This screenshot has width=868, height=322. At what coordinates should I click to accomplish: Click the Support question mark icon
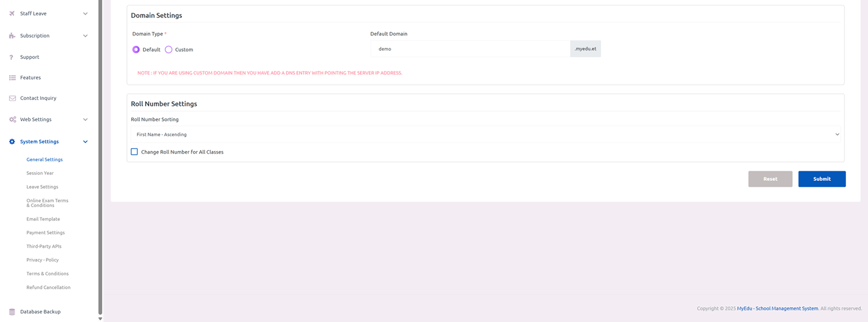tap(11, 57)
